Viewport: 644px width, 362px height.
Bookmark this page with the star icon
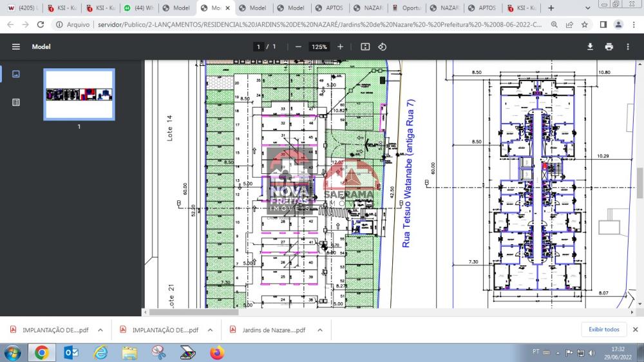(x=584, y=24)
